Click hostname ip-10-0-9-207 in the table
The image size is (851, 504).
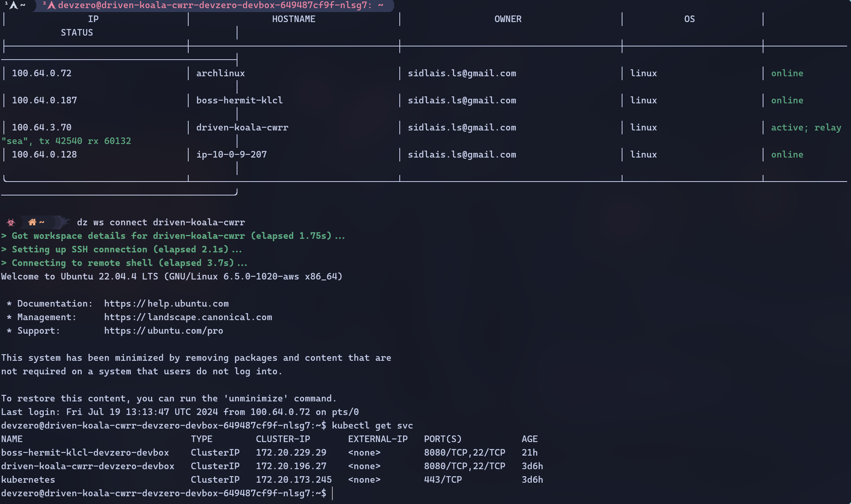[x=231, y=154]
